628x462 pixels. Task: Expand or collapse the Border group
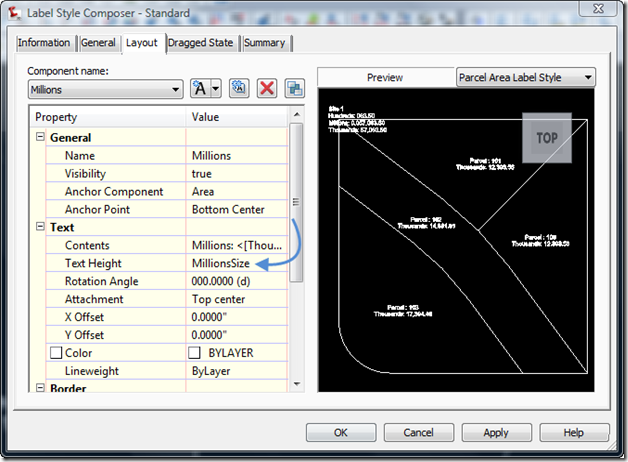click(41, 388)
